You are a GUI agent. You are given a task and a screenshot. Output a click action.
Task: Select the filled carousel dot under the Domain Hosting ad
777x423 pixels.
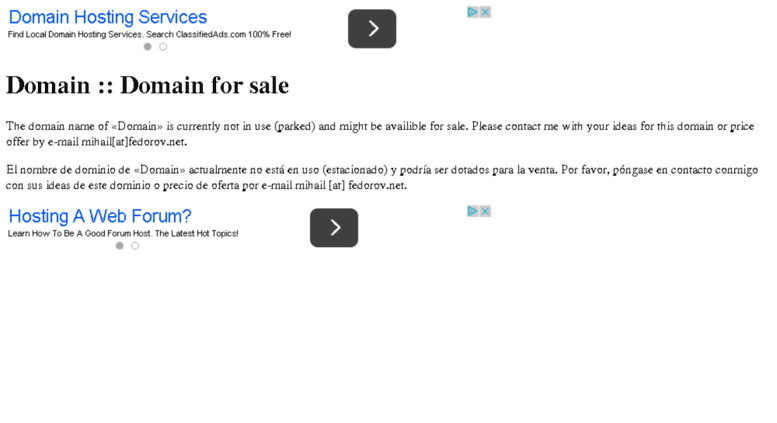(148, 47)
